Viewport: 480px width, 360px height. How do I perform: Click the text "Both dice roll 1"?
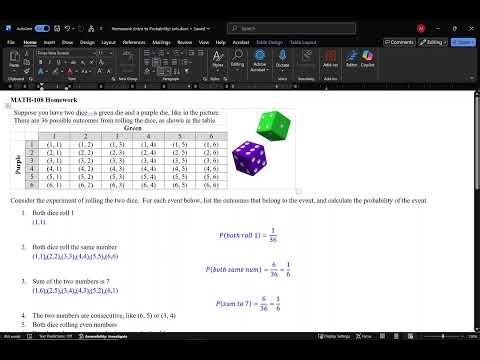click(x=53, y=213)
